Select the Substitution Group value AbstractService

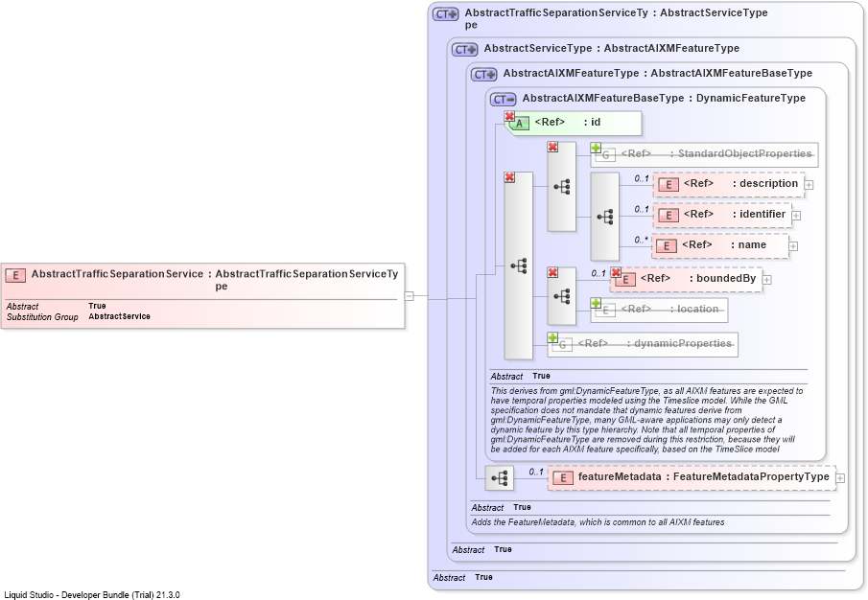119,316
